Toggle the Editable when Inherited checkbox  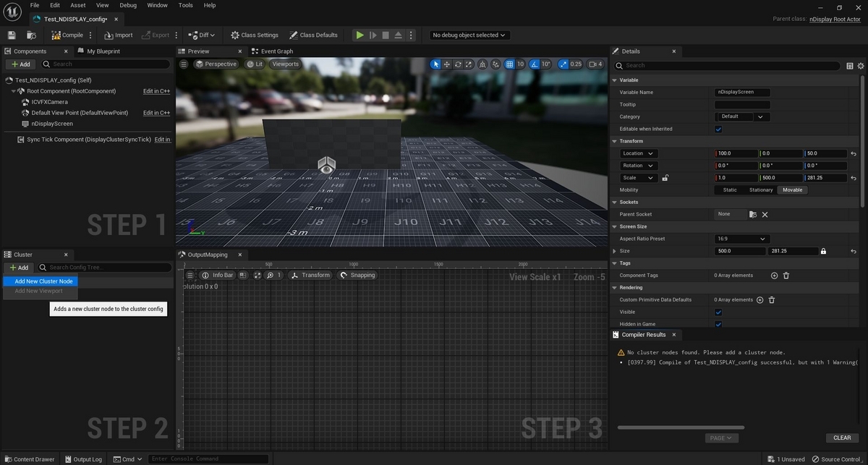718,129
